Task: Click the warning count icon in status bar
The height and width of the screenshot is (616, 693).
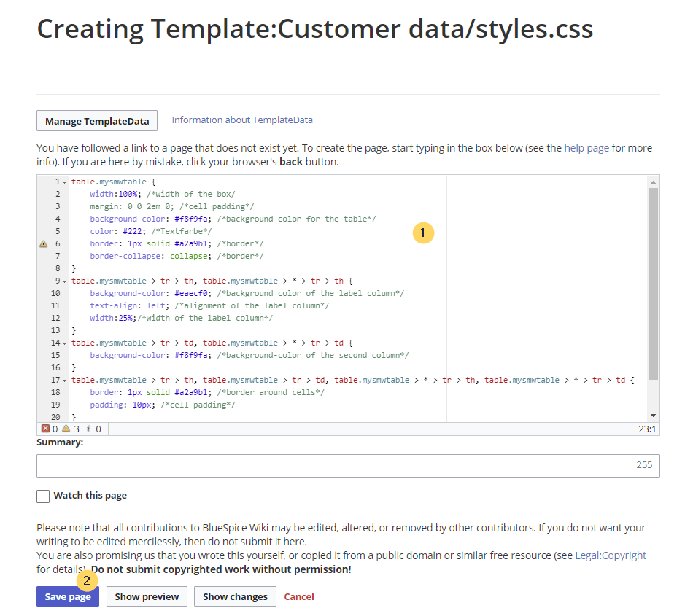Action: 66,429
